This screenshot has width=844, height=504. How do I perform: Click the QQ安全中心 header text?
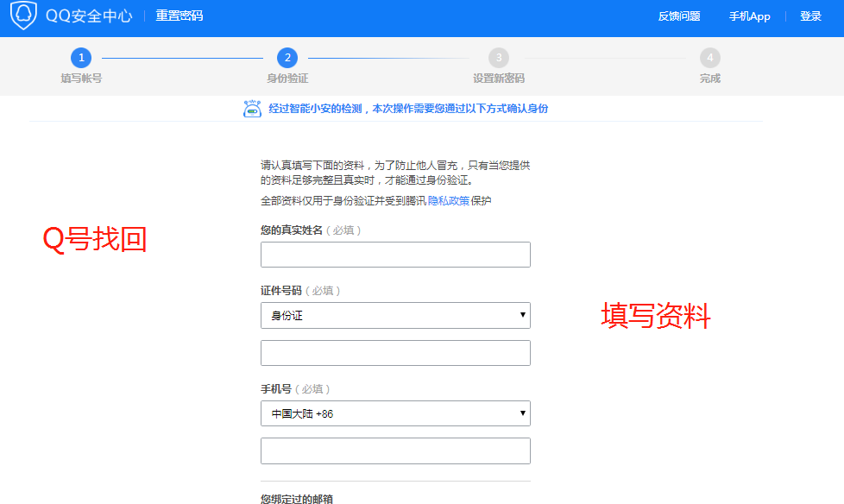tap(90, 16)
